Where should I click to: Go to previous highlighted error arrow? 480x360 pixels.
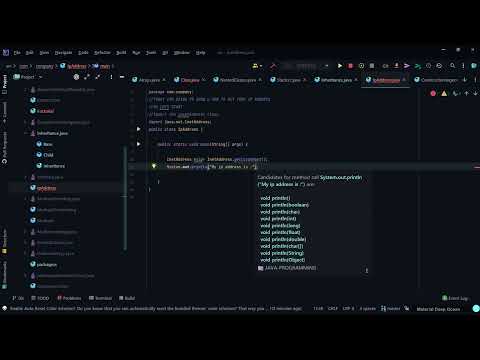466,93
